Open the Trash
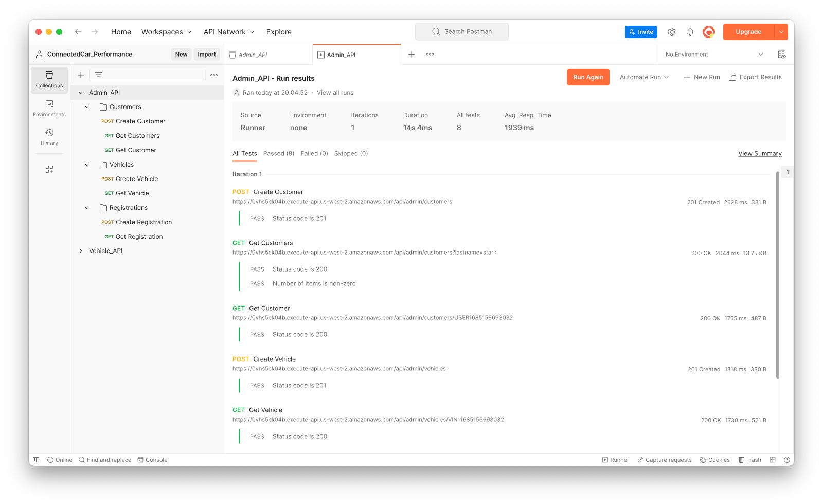 point(749,460)
